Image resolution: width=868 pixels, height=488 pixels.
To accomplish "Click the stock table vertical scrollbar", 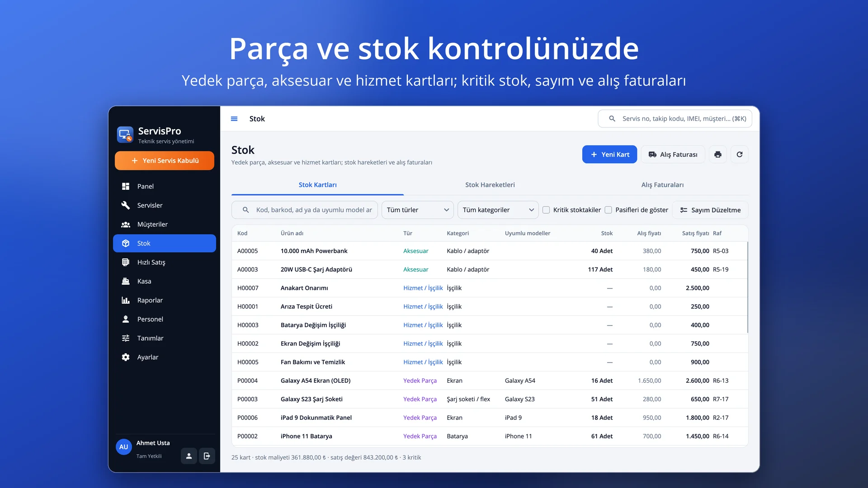I will coord(747,287).
